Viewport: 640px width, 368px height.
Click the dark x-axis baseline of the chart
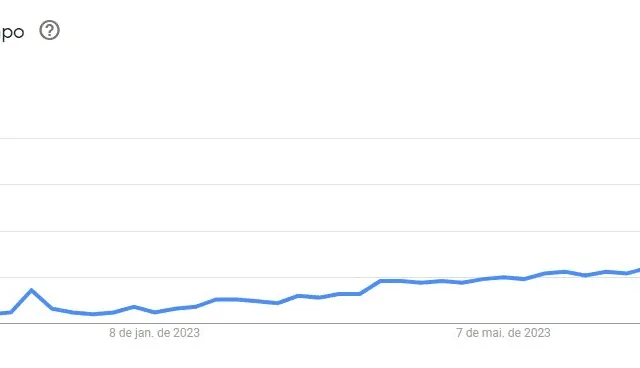320,324
